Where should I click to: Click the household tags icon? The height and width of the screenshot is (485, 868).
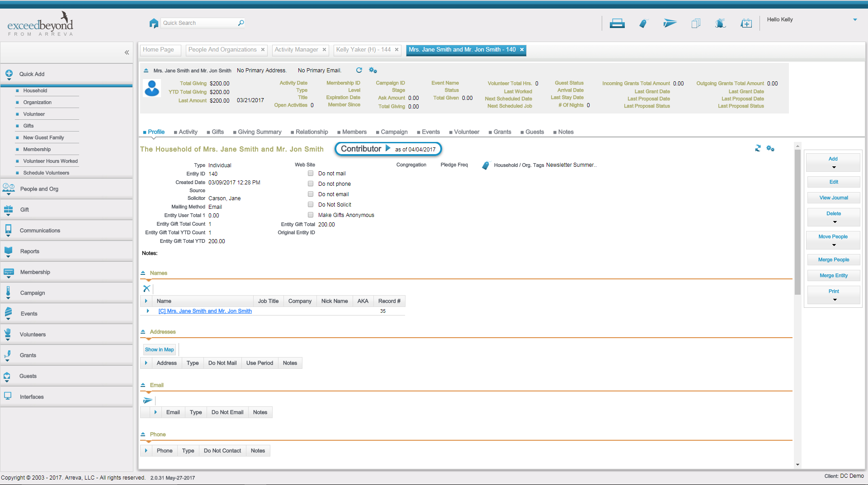[486, 165]
